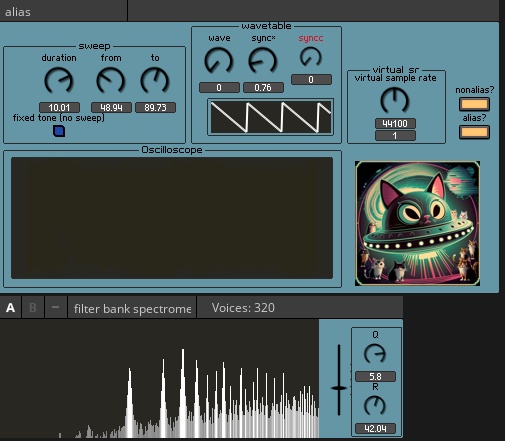
Task: Click the cat UFO artwork image
Action: (417, 223)
